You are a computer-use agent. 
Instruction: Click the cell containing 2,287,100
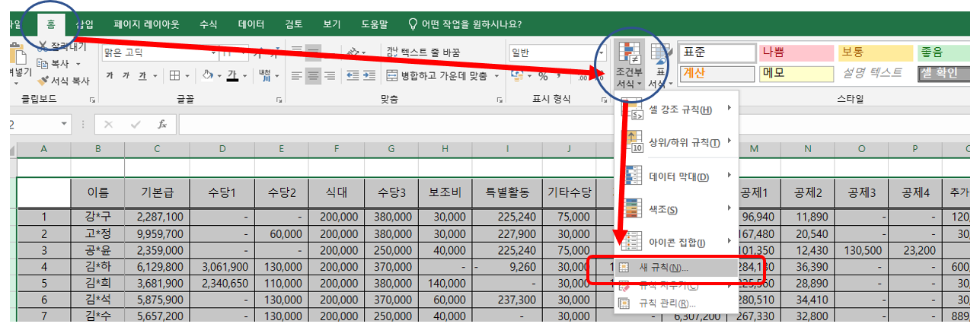pyautogui.click(x=157, y=216)
